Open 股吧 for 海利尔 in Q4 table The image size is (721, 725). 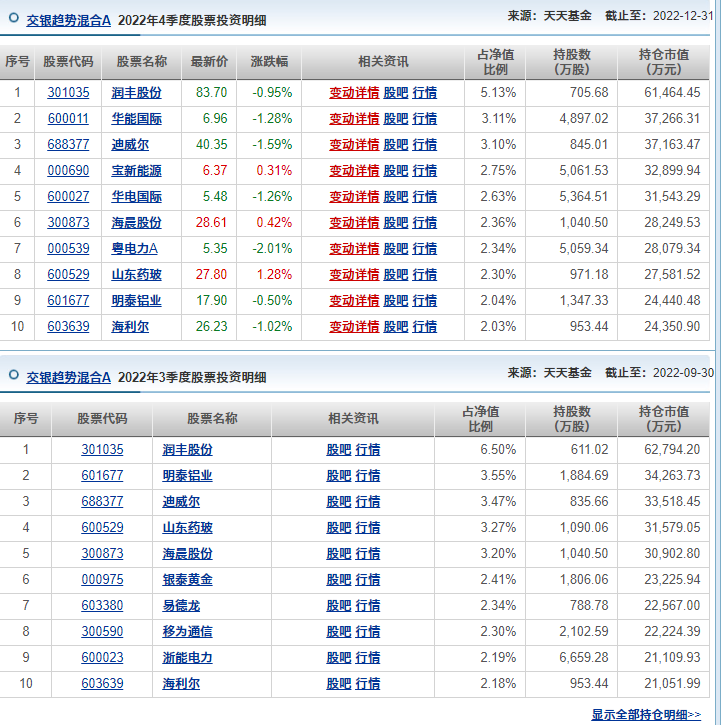[396, 326]
